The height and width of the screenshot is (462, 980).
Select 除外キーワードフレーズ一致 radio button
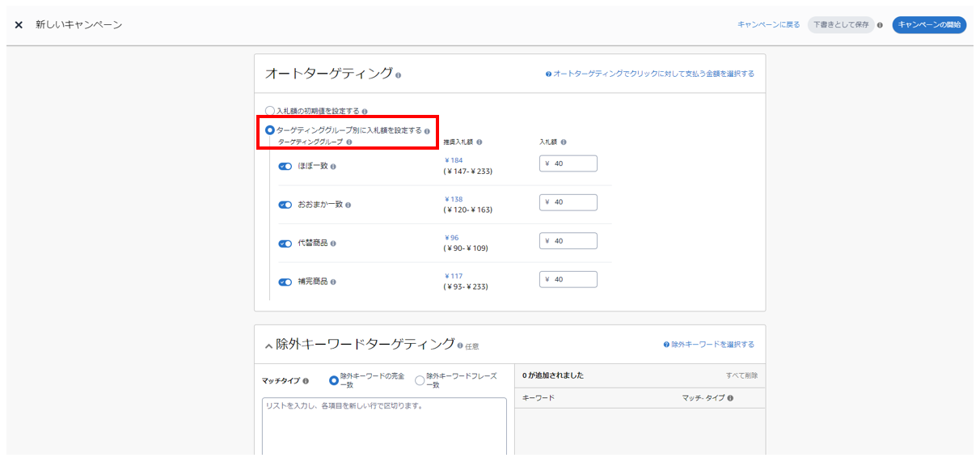420,380
